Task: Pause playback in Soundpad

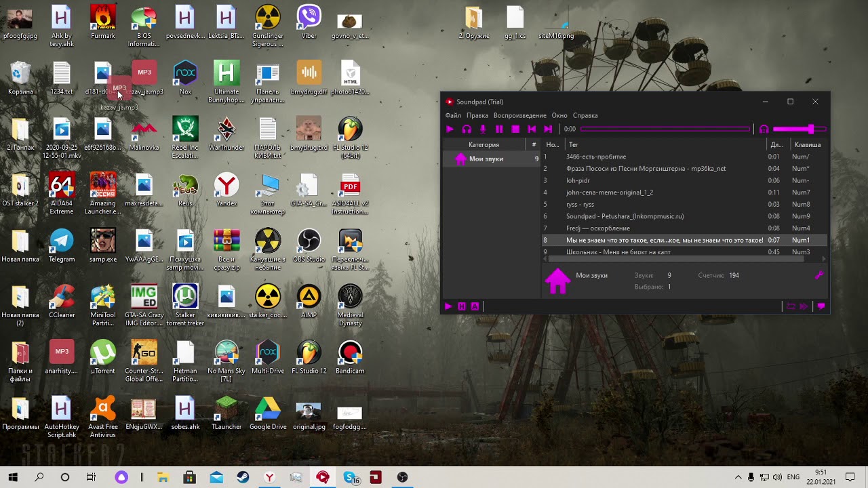Action: pos(499,129)
